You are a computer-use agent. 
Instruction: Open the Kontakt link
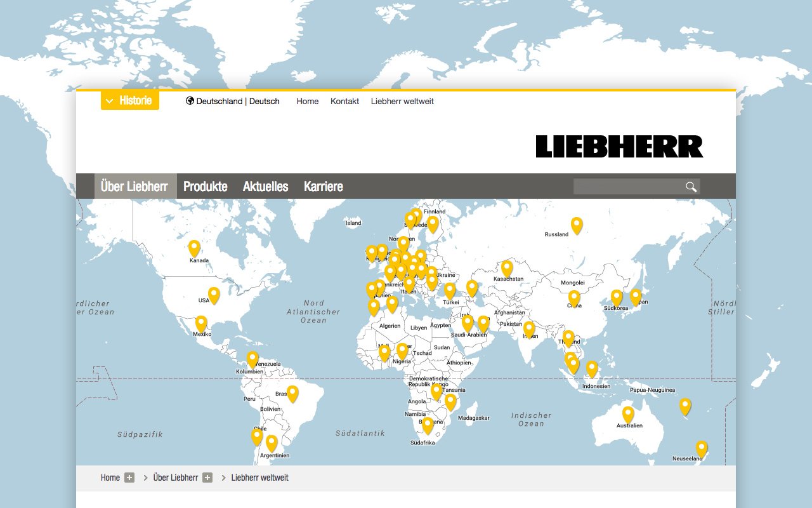344,101
